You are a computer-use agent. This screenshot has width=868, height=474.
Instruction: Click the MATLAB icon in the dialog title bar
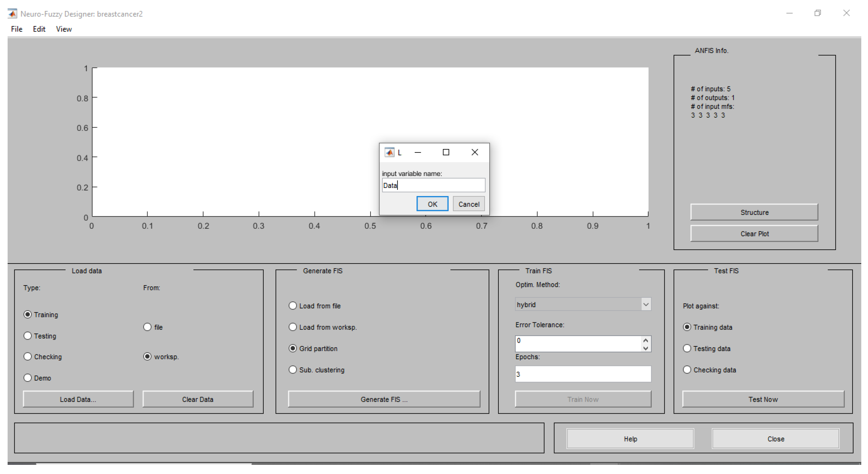pos(389,152)
